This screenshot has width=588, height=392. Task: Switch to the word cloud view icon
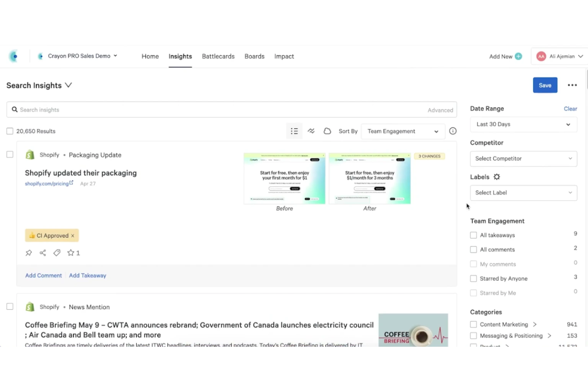pos(327,131)
